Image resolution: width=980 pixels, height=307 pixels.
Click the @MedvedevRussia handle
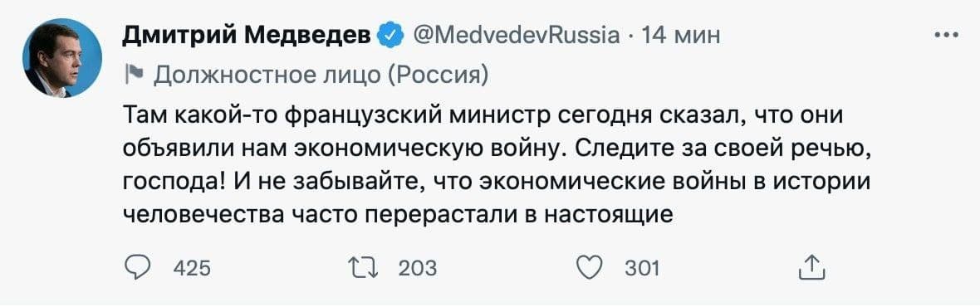pos(516,37)
